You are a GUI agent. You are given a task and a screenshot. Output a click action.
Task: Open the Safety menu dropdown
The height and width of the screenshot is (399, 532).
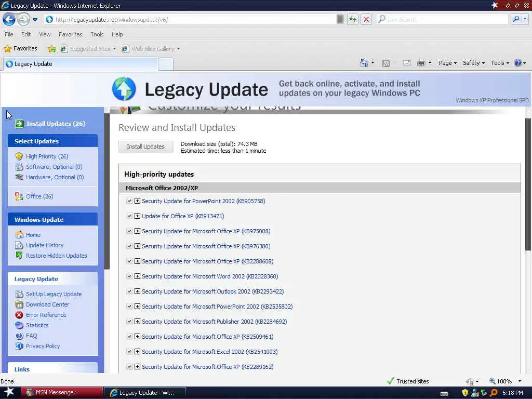(474, 63)
